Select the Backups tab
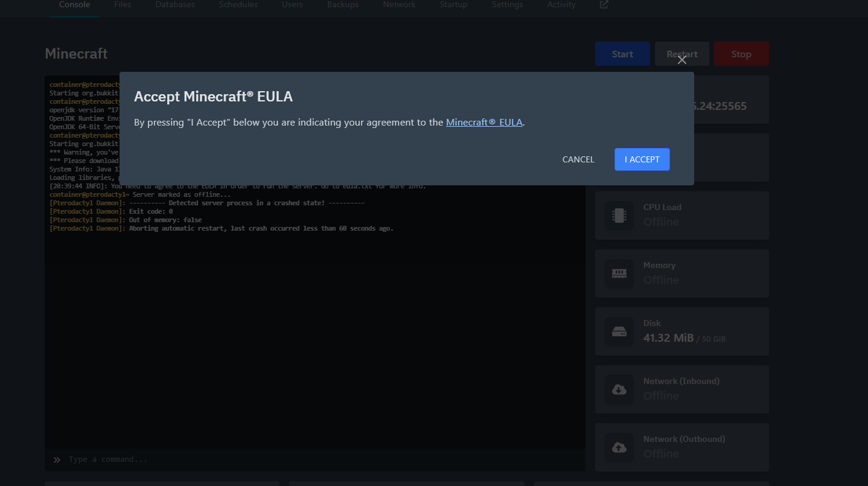868x486 pixels. (343, 5)
